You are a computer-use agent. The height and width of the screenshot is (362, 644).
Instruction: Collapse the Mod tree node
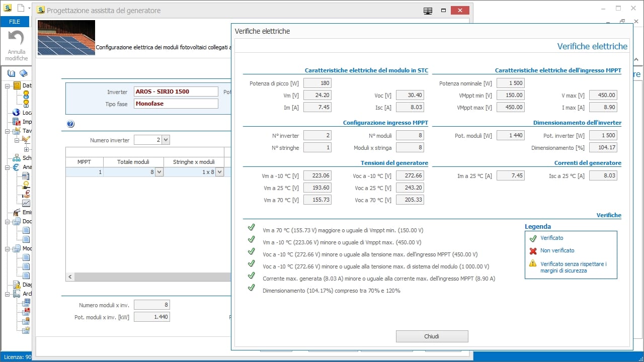pos(8,248)
